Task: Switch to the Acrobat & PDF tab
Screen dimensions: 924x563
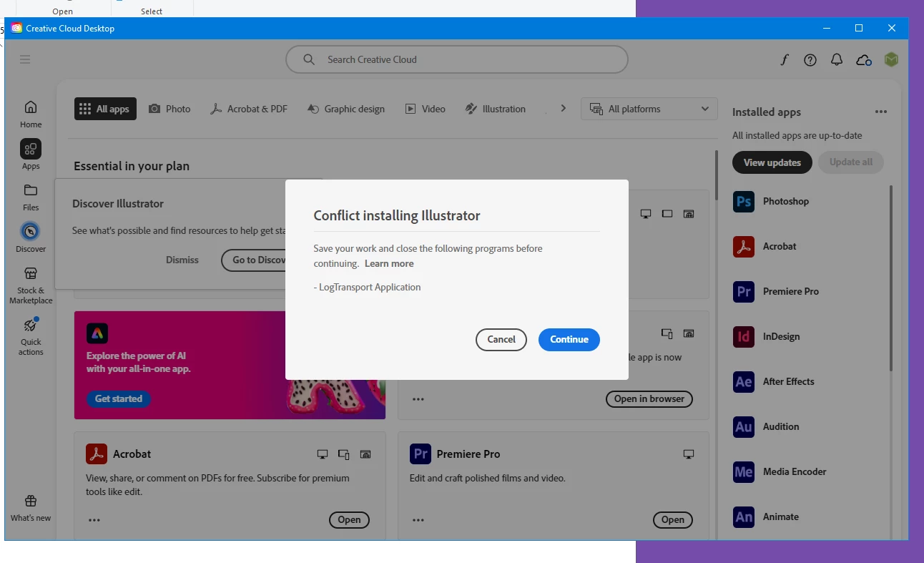Action: [248, 109]
